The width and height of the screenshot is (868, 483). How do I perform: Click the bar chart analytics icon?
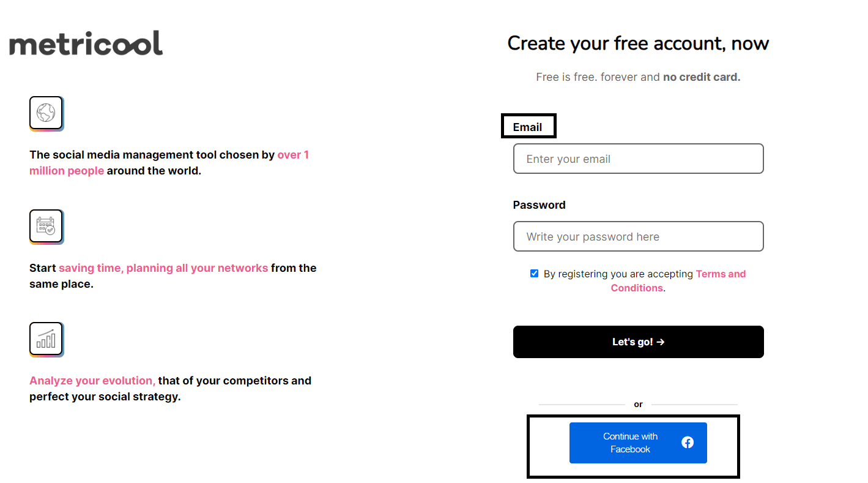[x=46, y=339]
